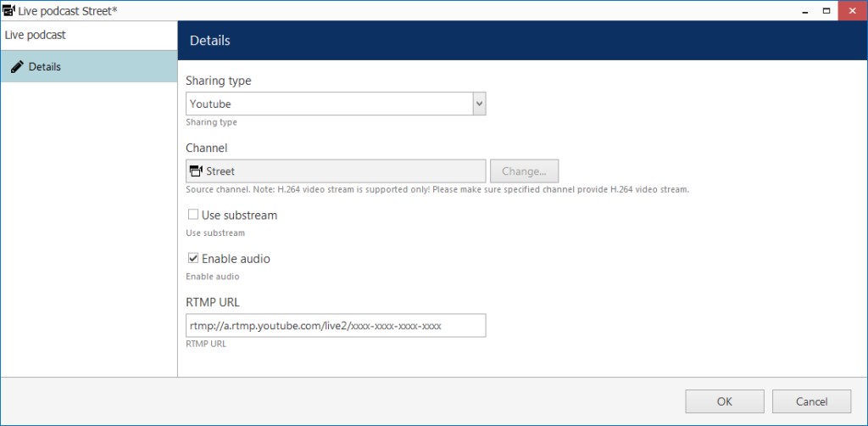Screen dimensions: 868x426
Task: Close the window with red X
Action: 853,10
